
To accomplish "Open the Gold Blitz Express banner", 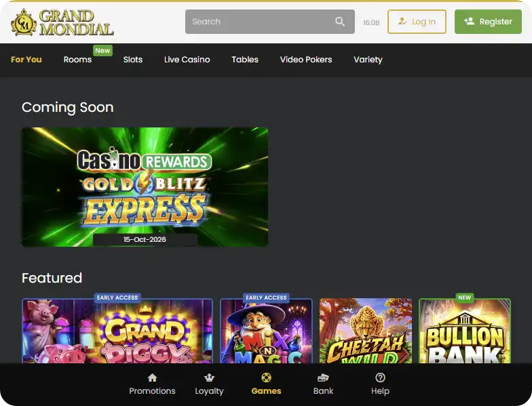I will [x=145, y=187].
